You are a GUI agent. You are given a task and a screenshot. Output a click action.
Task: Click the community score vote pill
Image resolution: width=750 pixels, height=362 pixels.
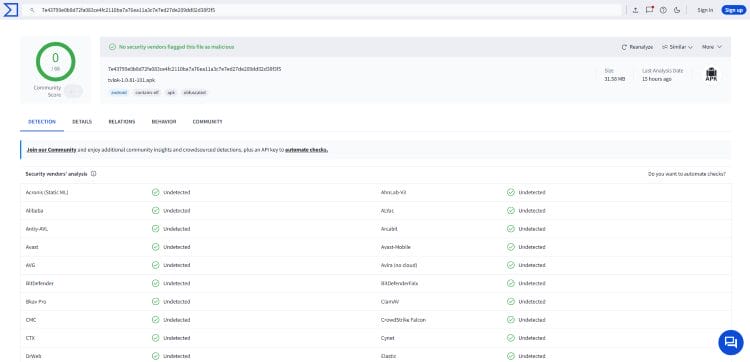[x=74, y=91]
